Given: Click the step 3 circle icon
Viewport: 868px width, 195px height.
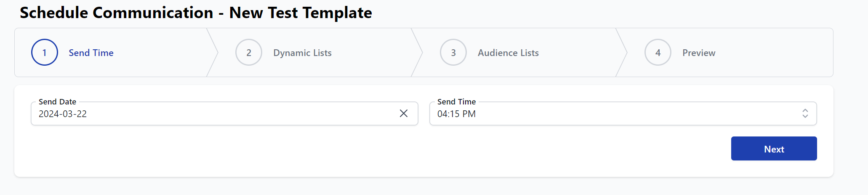Looking at the screenshot, I should (453, 53).
